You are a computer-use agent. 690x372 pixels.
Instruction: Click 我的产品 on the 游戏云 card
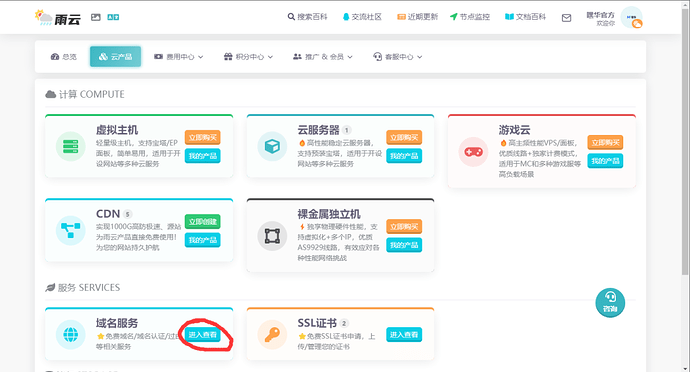click(x=605, y=161)
